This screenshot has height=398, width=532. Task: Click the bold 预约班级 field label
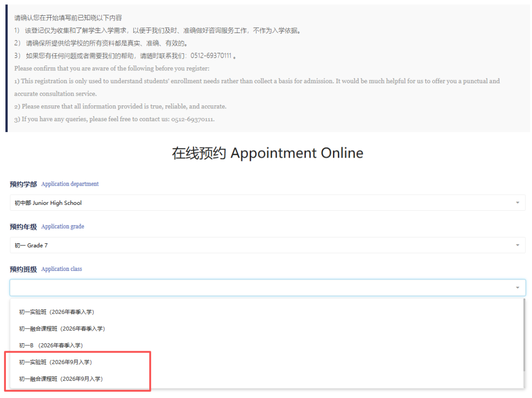coord(23,269)
